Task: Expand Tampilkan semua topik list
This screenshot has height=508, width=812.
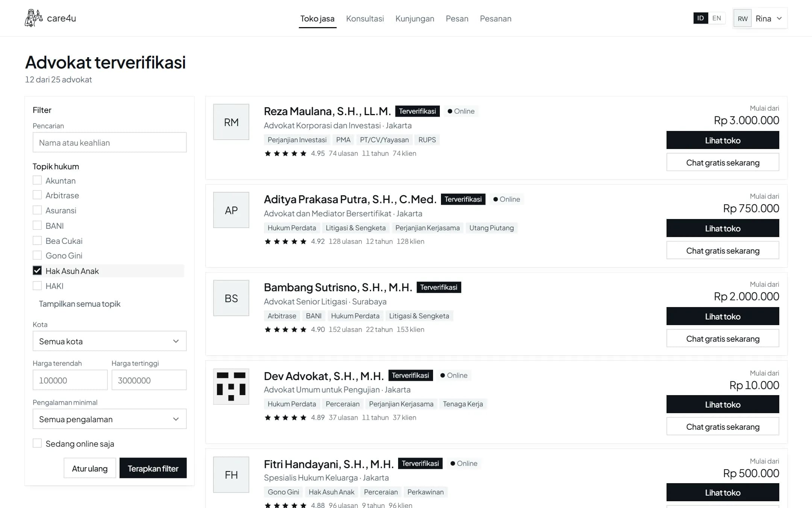Action: coord(80,304)
